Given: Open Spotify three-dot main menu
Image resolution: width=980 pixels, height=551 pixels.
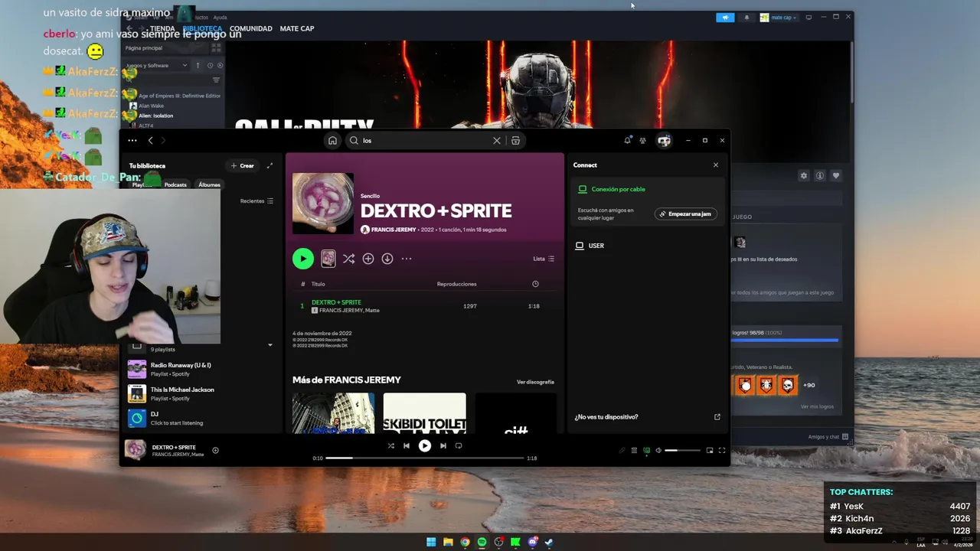Looking at the screenshot, I should pos(132,141).
